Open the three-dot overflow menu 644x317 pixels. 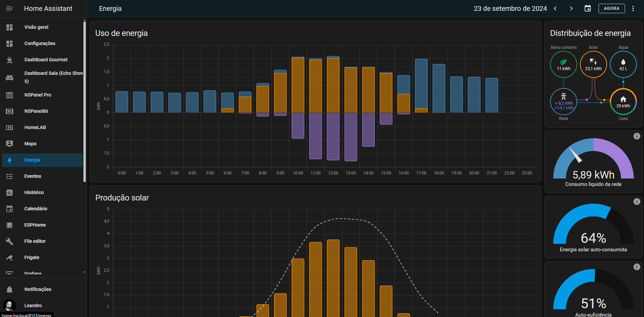(633, 8)
